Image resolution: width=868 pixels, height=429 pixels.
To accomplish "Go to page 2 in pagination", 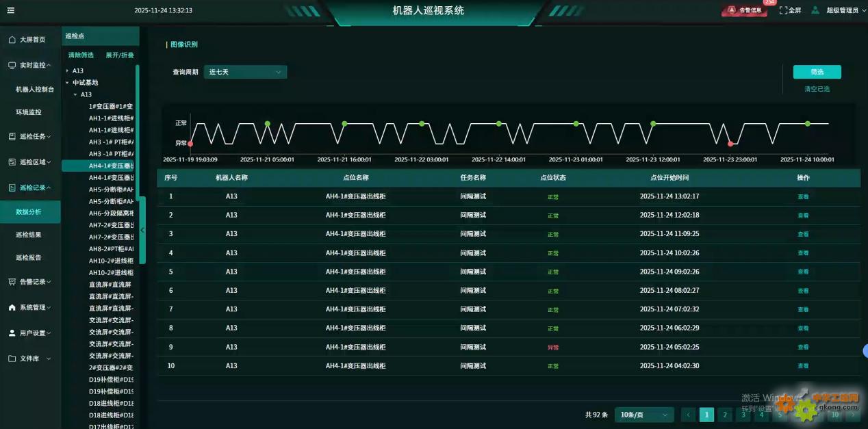I will (x=725, y=415).
